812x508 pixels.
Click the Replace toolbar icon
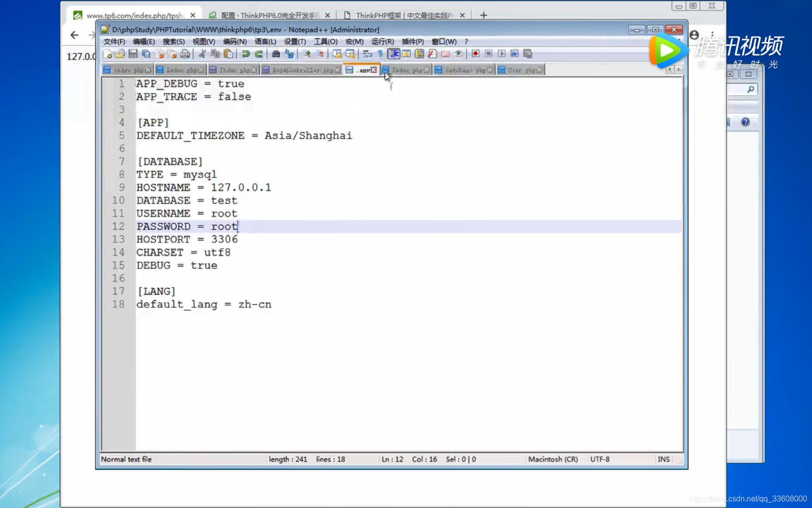pos(289,54)
